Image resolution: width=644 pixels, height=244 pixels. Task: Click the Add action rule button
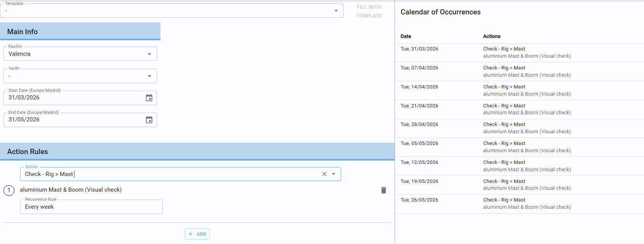[197, 234]
